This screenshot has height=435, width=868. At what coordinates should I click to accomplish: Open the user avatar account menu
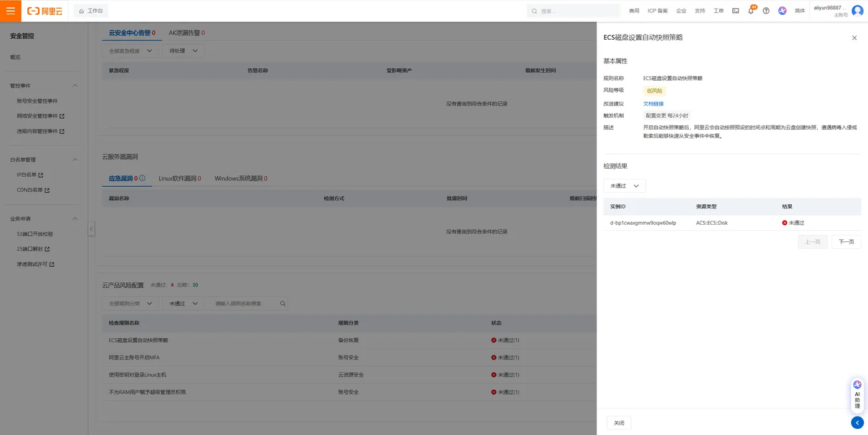pos(857,11)
